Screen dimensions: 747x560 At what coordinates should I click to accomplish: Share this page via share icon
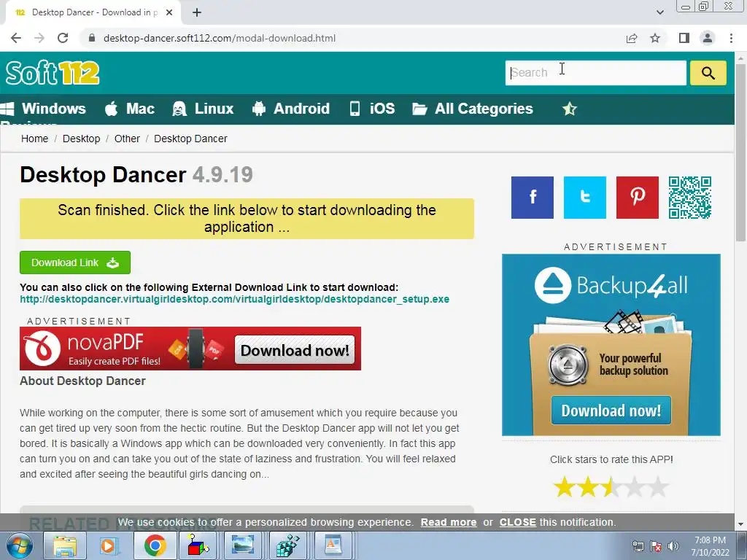click(x=632, y=38)
